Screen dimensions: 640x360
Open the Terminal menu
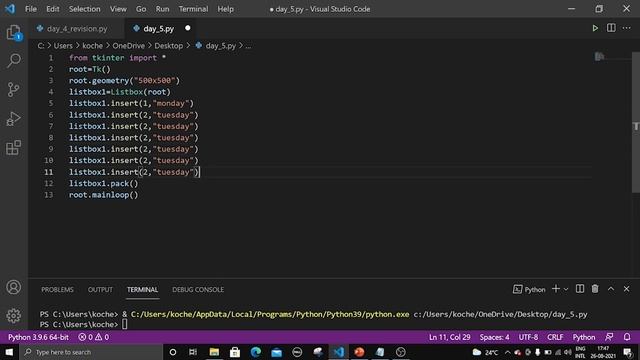tap(193, 9)
